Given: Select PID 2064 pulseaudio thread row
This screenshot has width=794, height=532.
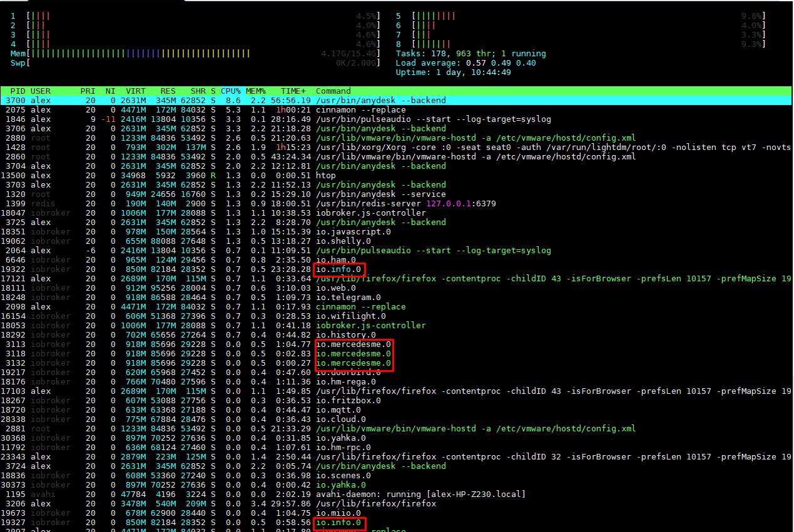Looking at the screenshot, I should 396,250.
